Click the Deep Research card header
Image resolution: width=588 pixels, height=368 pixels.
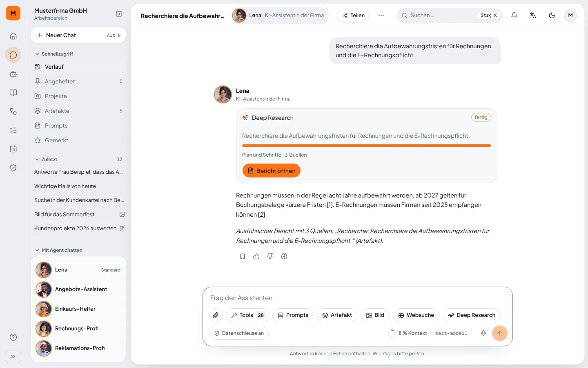(x=367, y=118)
